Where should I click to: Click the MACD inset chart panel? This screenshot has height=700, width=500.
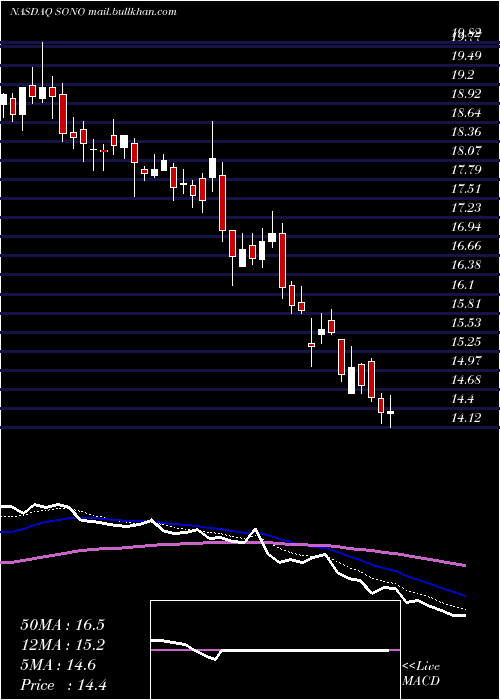click(x=275, y=650)
